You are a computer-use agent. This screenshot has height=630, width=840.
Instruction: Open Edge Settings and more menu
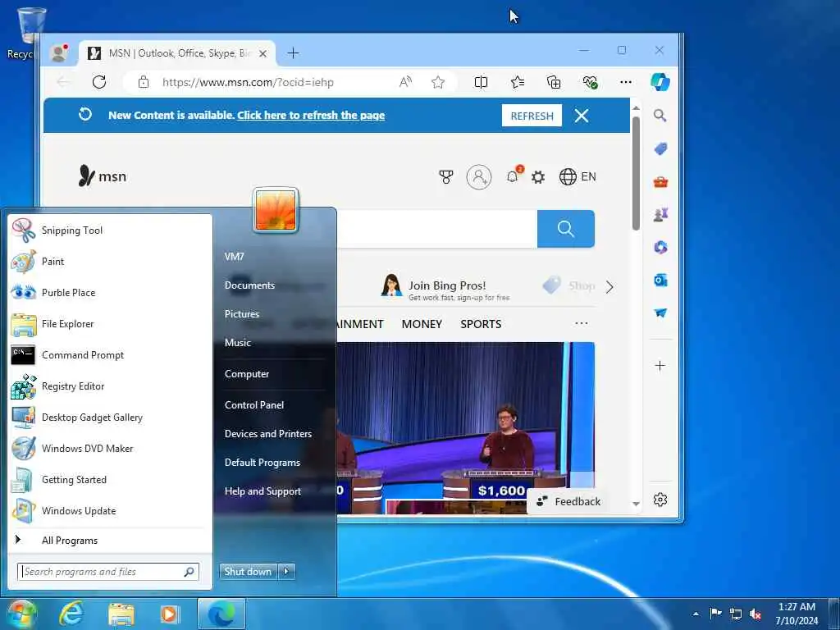626,82
